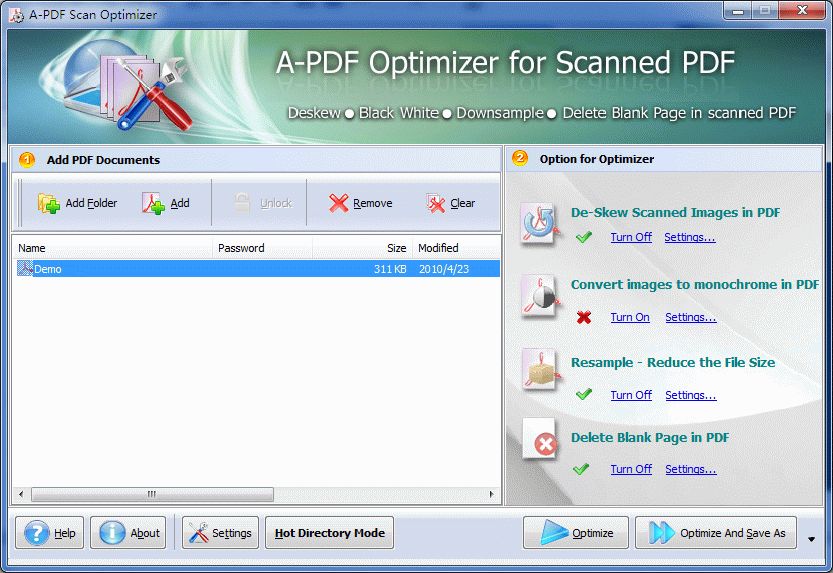Open Settings for De-Skew Scanned Images
Screen dimensions: 833x573
pyautogui.click(x=690, y=237)
